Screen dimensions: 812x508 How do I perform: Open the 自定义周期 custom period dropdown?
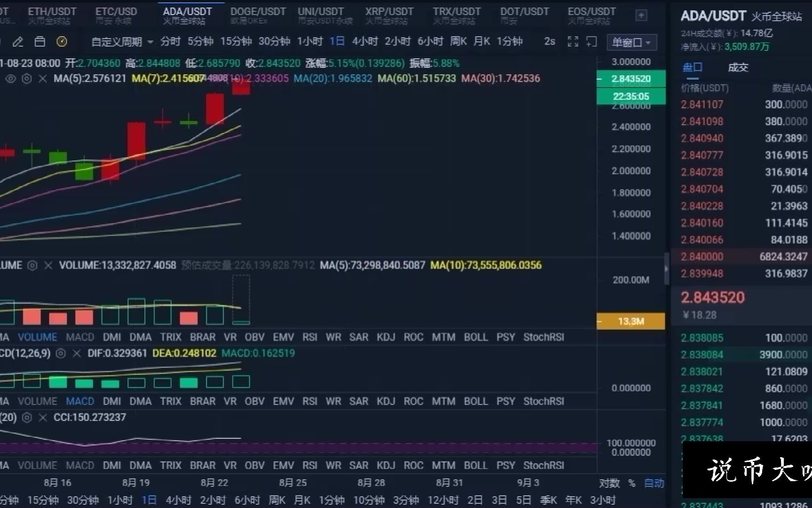pos(122,42)
